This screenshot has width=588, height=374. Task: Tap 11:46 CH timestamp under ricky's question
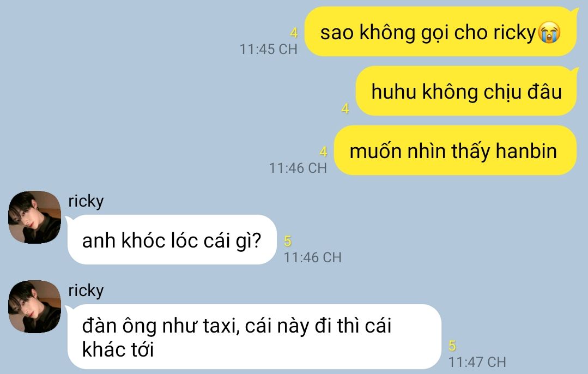point(312,257)
